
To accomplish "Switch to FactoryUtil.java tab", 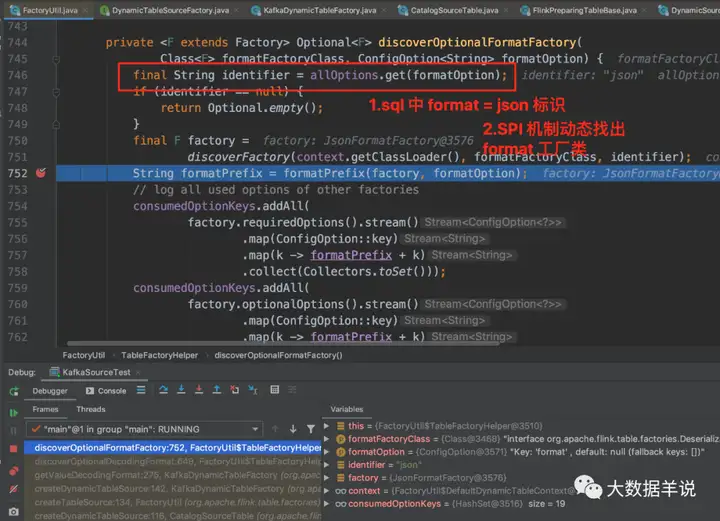I will pyautogui.click(x=50, y=10).
